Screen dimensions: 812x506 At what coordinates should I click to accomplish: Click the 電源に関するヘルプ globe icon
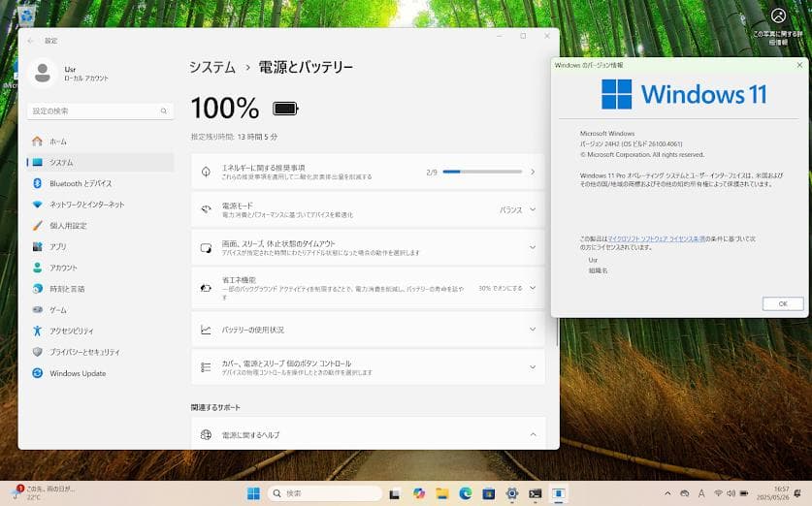(x=206, y=434)
